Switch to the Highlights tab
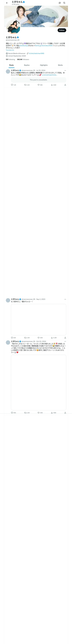The width and height of the screenshot is (72, 644). pyautogui.click(x=44, y=65)
